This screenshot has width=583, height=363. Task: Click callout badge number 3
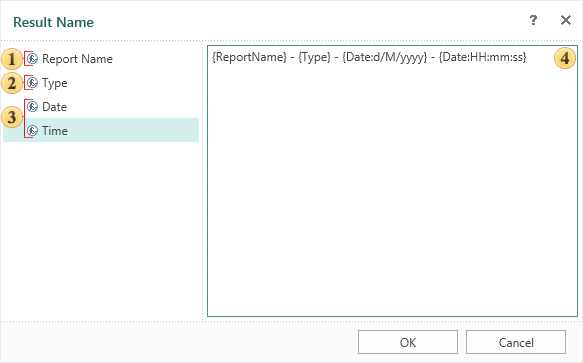point(12,118)
